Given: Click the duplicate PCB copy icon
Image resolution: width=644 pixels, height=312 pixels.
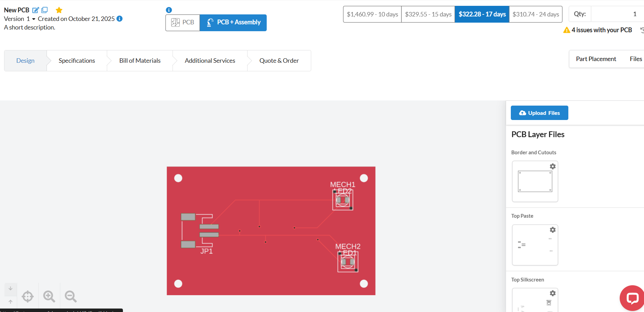Looking at the screenshot, I should 45,10.
